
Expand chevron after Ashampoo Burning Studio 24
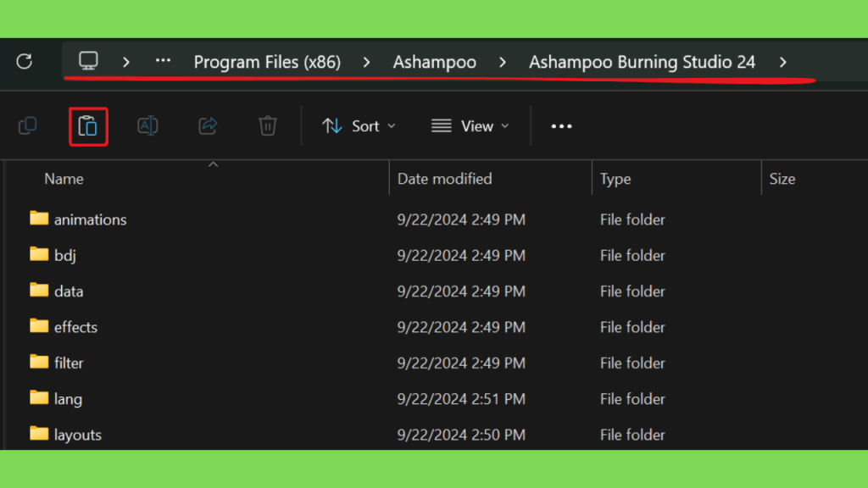[x=782, y=62]
